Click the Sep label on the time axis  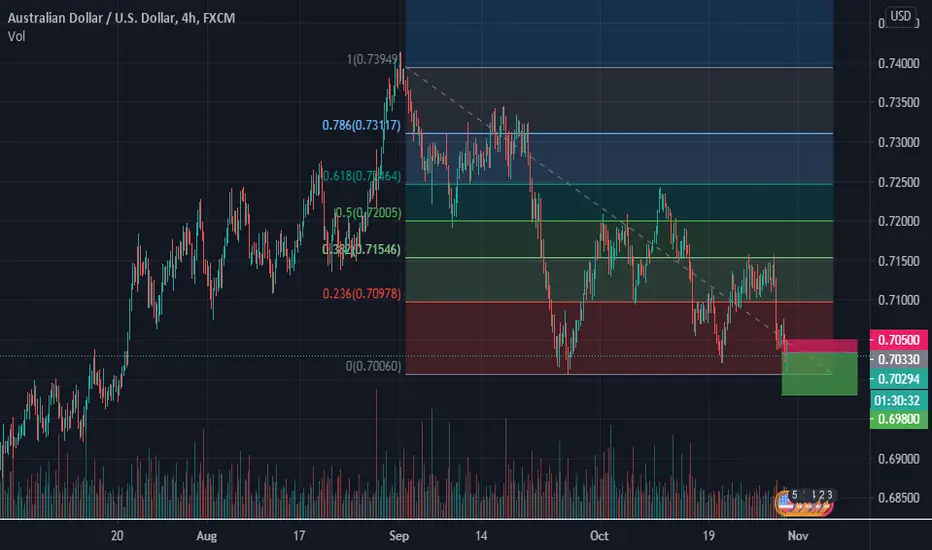(399, 536)
